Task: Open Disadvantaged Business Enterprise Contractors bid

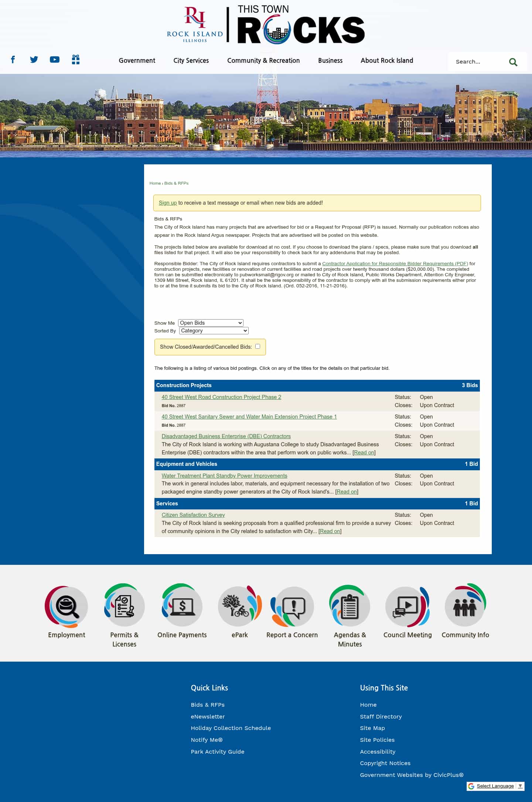Action: (226, 436)
